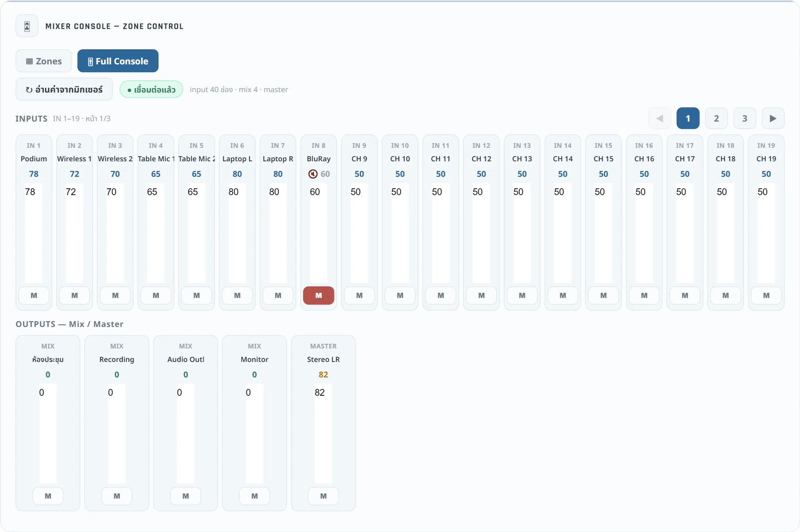
Task: Go to previous inputs page arrow
Action: (x=660, y=118)
